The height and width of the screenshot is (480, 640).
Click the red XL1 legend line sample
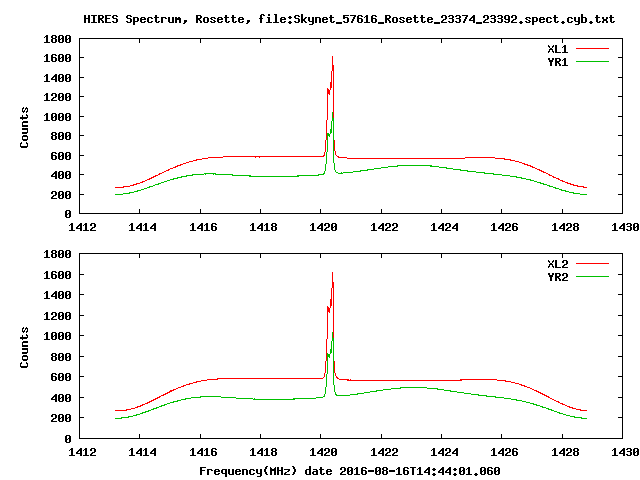(592, 49)
